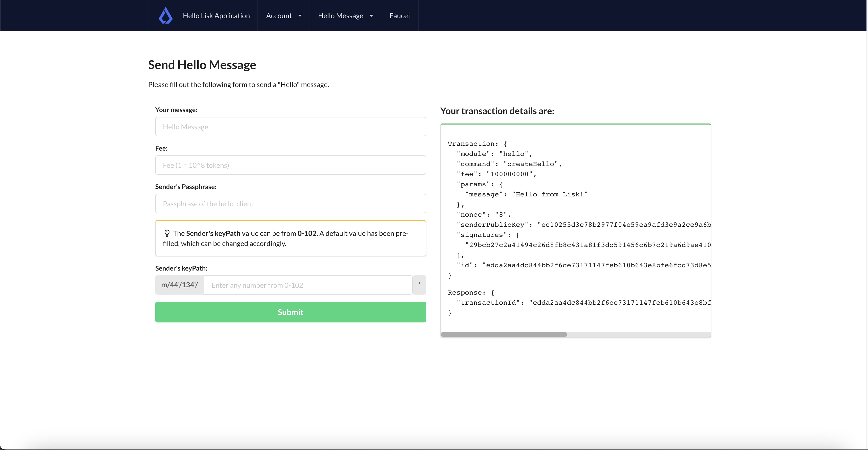Click the keyPath number input field
The image size is (868, 450).
(x=308, y=285)
